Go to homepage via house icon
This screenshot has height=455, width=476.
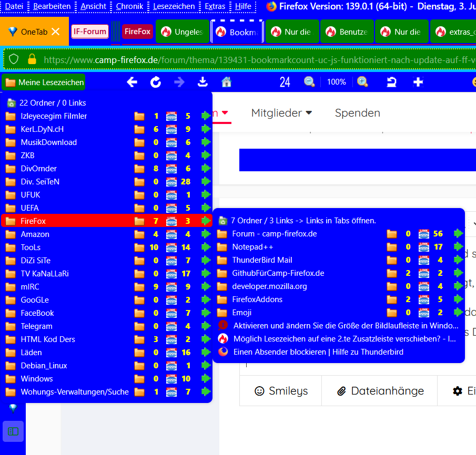[x=226, y=82]
